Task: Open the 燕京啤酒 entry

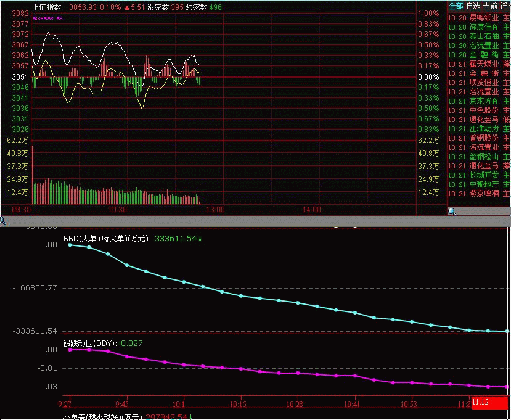Action: pos(479,194)
